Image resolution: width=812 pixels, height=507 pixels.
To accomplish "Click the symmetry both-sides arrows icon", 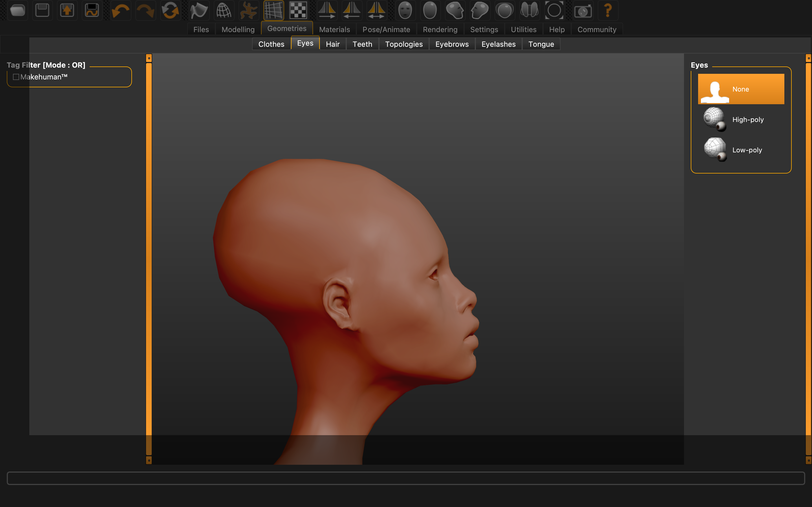I will point(376,11).
